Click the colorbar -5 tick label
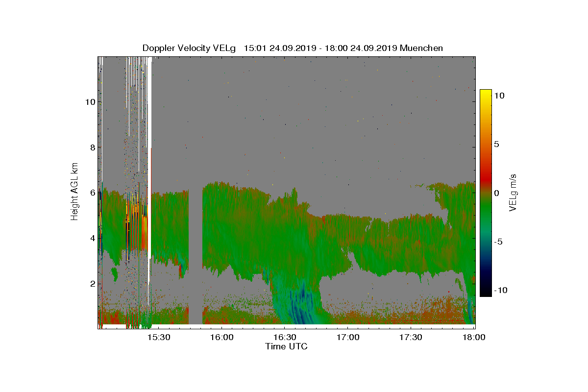 point(500,242)
